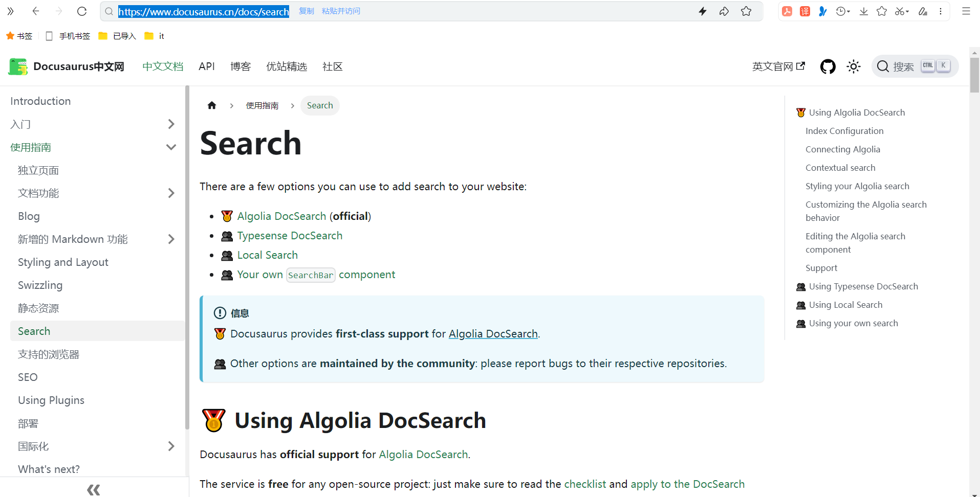Open the 手机书签 mobile bookmarks
The width and height of the screenshot is (980, 497).
coord(68,36)
